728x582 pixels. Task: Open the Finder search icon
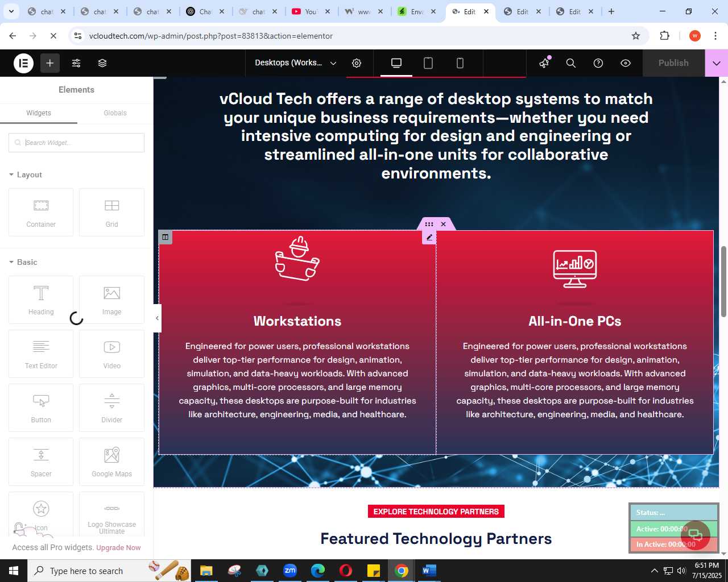click(x=571, y=63)
